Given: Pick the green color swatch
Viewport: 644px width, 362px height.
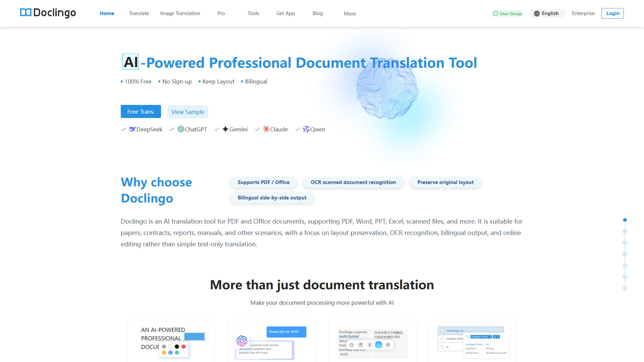Looking at the screenshot, I should [x=177, y=353].
